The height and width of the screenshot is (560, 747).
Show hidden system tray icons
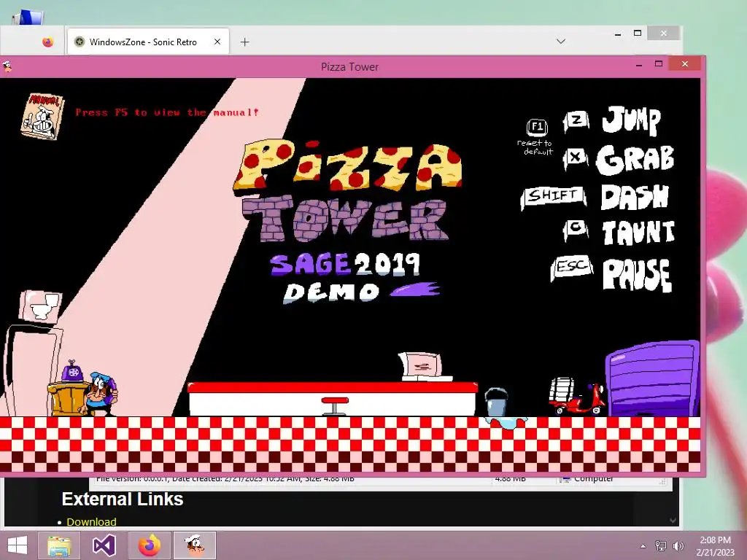coord(643,546)
